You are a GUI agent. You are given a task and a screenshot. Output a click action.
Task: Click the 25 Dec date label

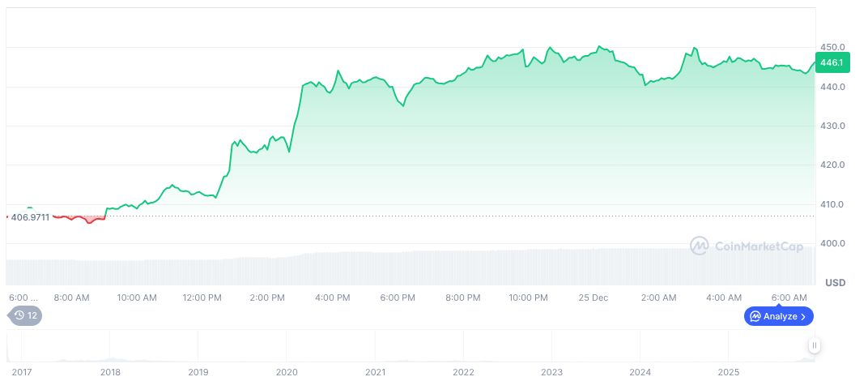(x=594, y=298)
